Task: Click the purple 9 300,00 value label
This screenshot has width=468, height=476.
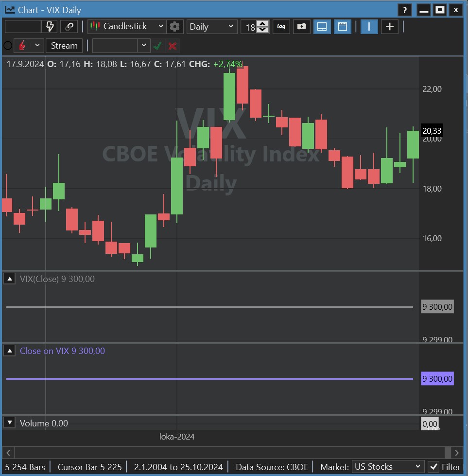Action: point(437,379)
